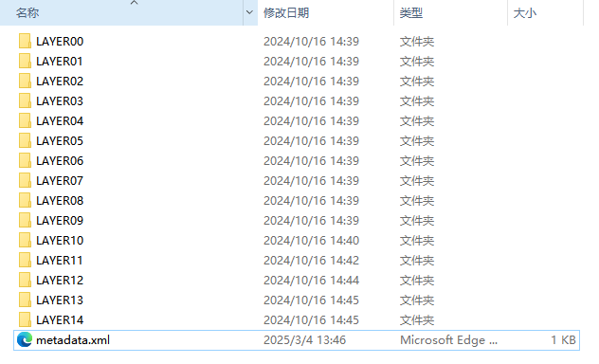Select the LAYER14 folder name
The height and width of the screenshot is (364, 599).
coord(60,320)
